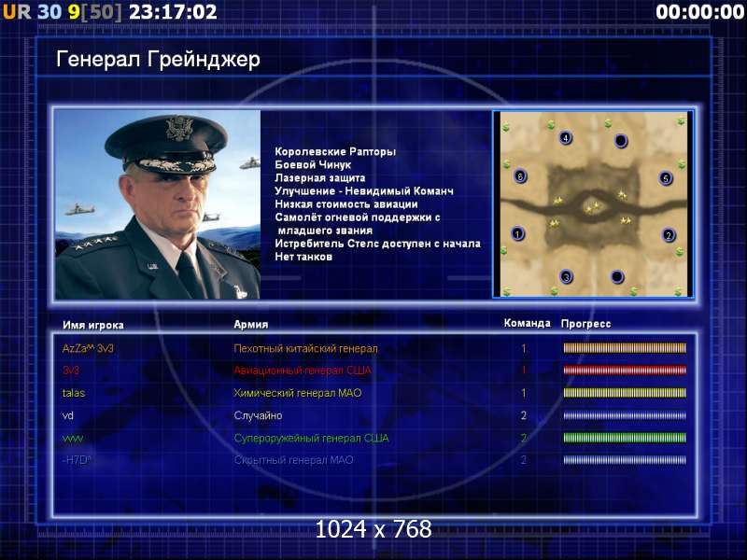Viewport: 747px width, 560px height.
Task: Click the yellow progress bar for talas
Action: [625, 393]
